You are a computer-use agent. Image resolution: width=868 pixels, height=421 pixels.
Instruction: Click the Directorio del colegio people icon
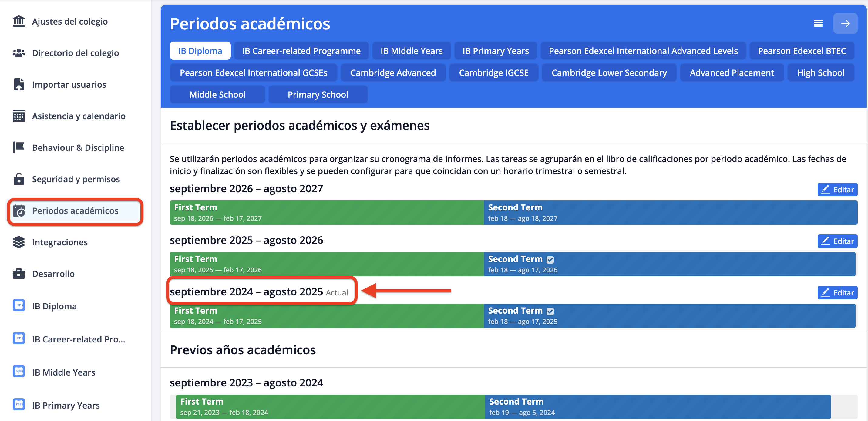tap(19, 53)
